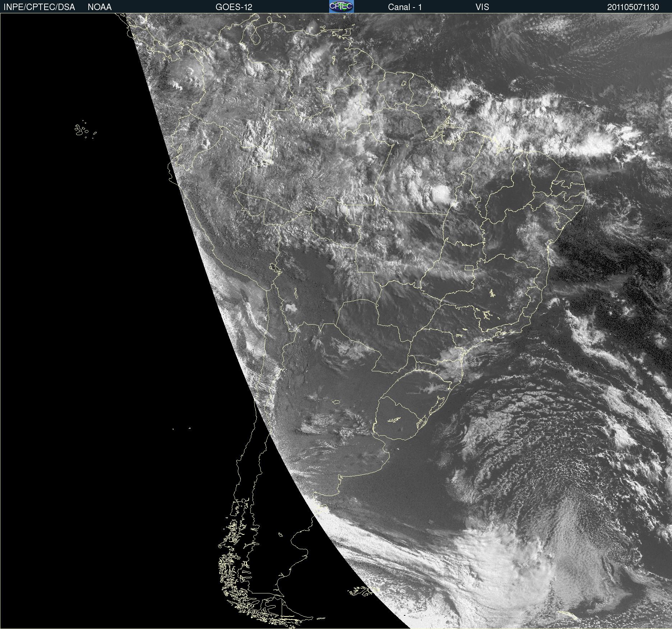The image size is (672, 629).
Task: Click the NOAA label in the header
Action: (x=100, y=7)
